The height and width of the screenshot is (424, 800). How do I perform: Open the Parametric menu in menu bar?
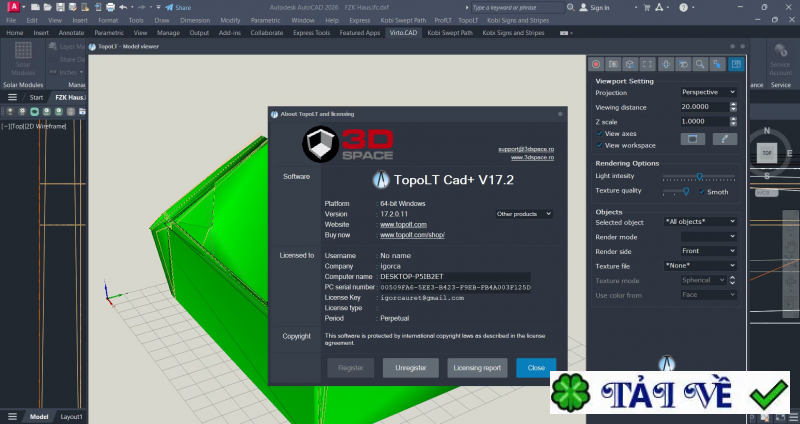click(265, 20)
